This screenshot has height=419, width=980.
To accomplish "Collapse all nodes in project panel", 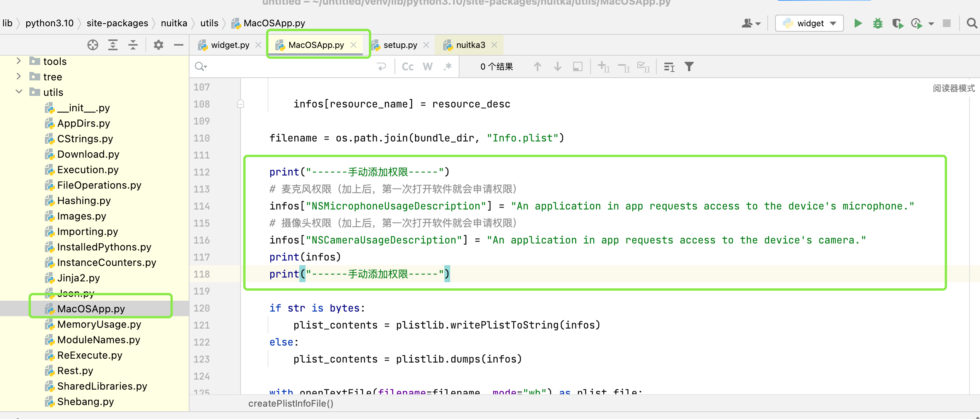I will coord(133,45).
